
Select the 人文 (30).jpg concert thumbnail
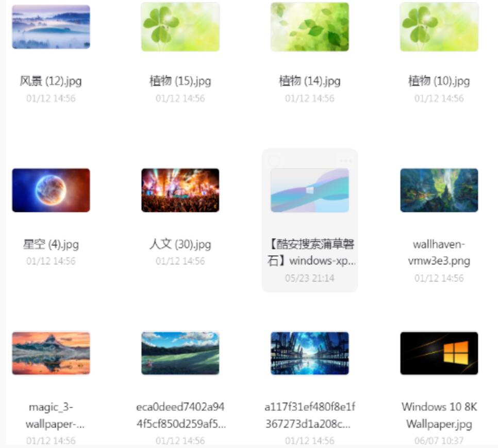click(180, 190)
